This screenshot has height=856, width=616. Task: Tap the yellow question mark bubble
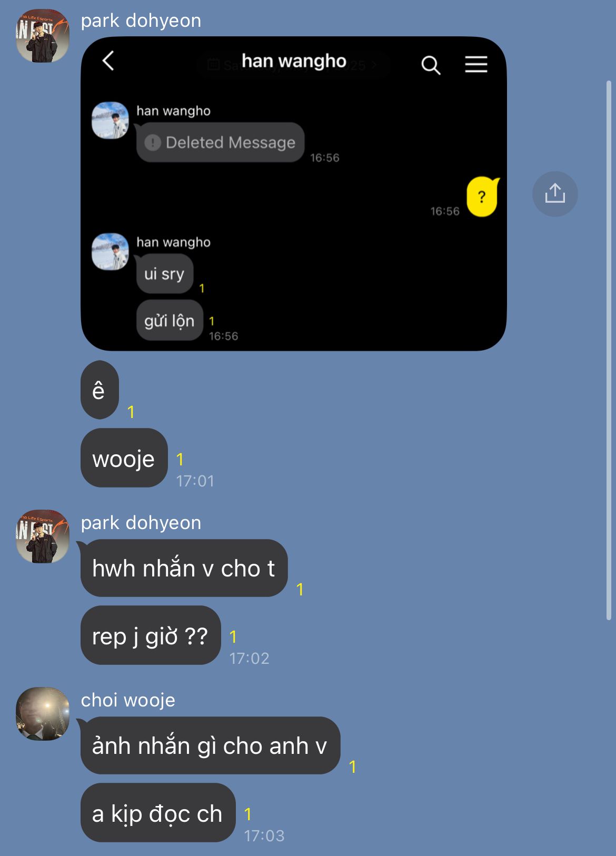pyautogui.click(x=482, y=197)
